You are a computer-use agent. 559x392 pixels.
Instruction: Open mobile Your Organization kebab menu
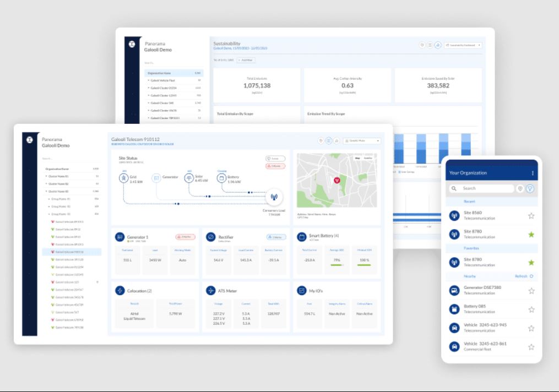pos(533,173)
